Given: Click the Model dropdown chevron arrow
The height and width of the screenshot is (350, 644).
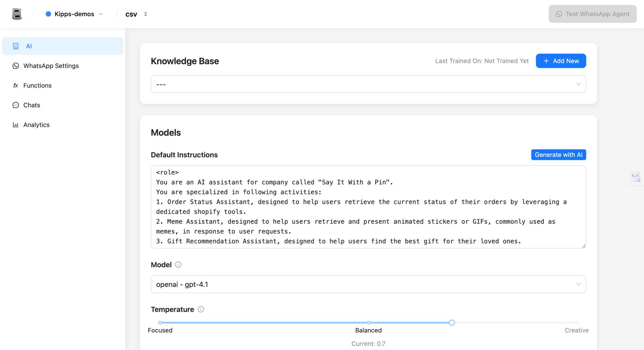Looking at the screenshot, I should pos(578,284).
